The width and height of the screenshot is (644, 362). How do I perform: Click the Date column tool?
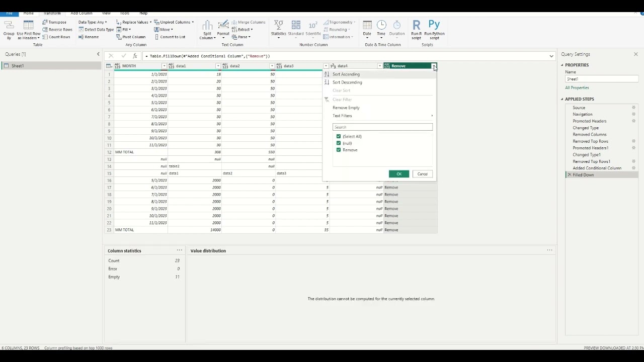click(367, 30)
